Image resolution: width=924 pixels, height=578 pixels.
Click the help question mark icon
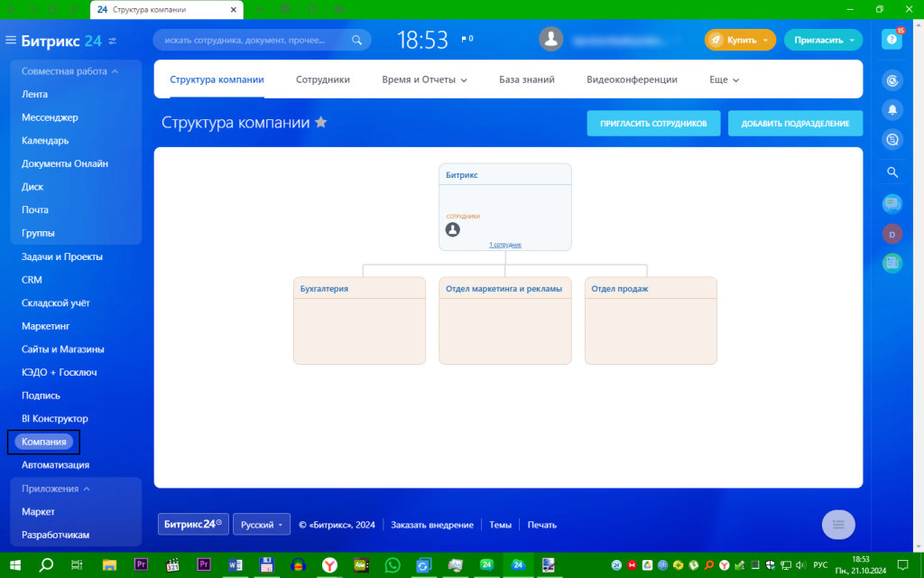point(892,40)
